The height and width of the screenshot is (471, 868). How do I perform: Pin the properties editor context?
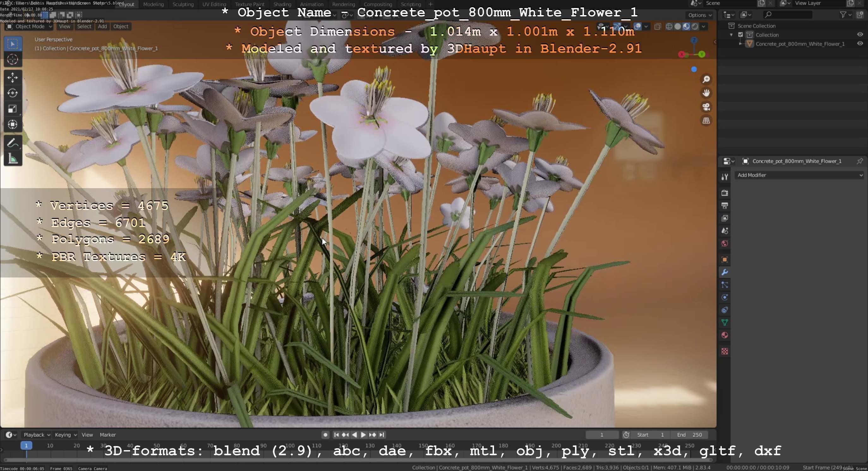pyautogui.click(x=859, y=161)
